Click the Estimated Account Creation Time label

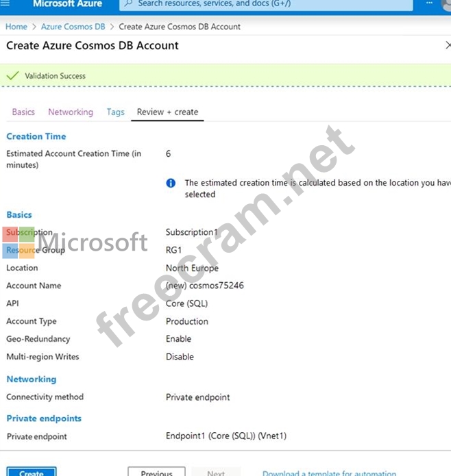74,160
